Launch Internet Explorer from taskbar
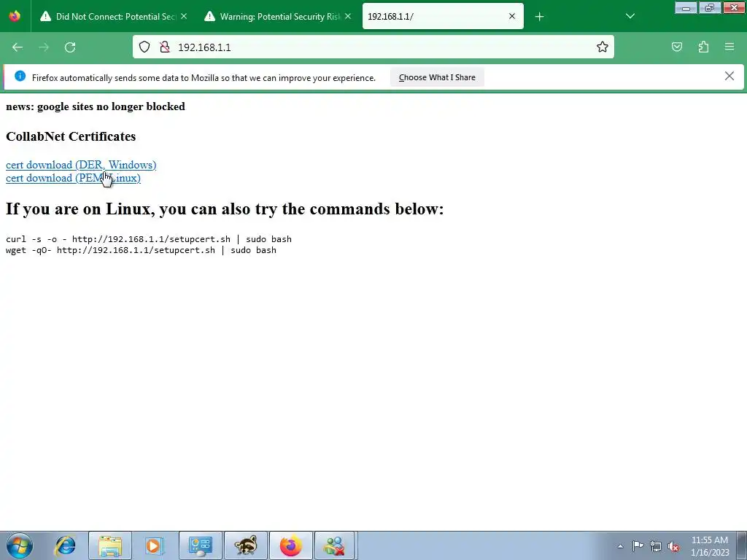747x560 pixels. click(65, 545)
